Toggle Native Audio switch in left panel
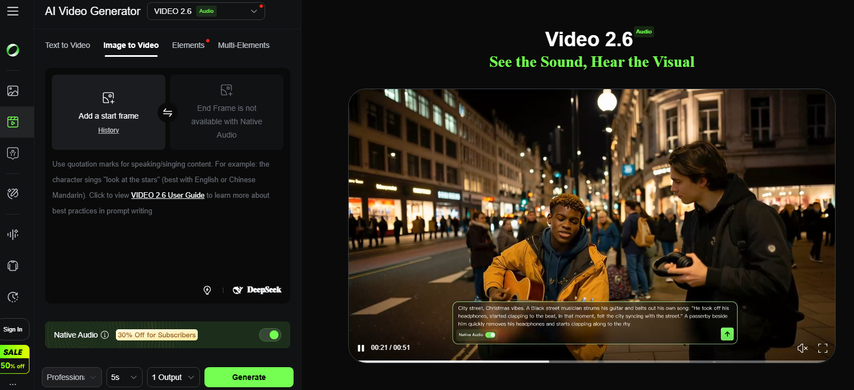This screenshot has height=390, width=854. click(x=270, y=334)
